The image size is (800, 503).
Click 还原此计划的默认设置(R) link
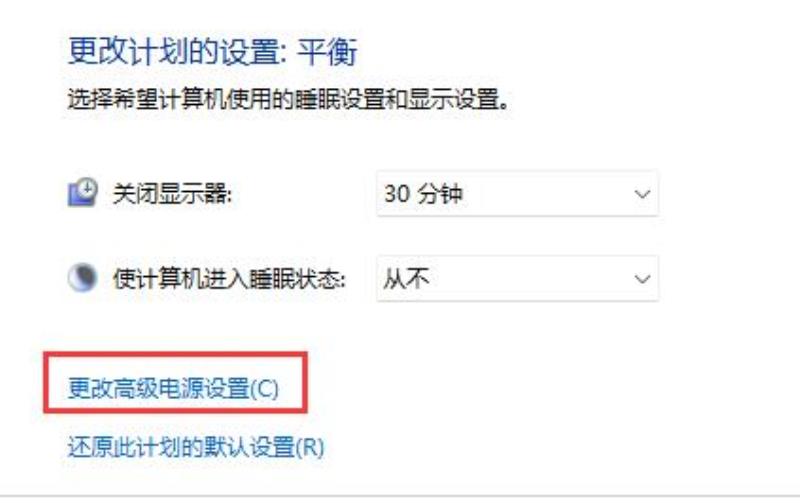(196, 447)
